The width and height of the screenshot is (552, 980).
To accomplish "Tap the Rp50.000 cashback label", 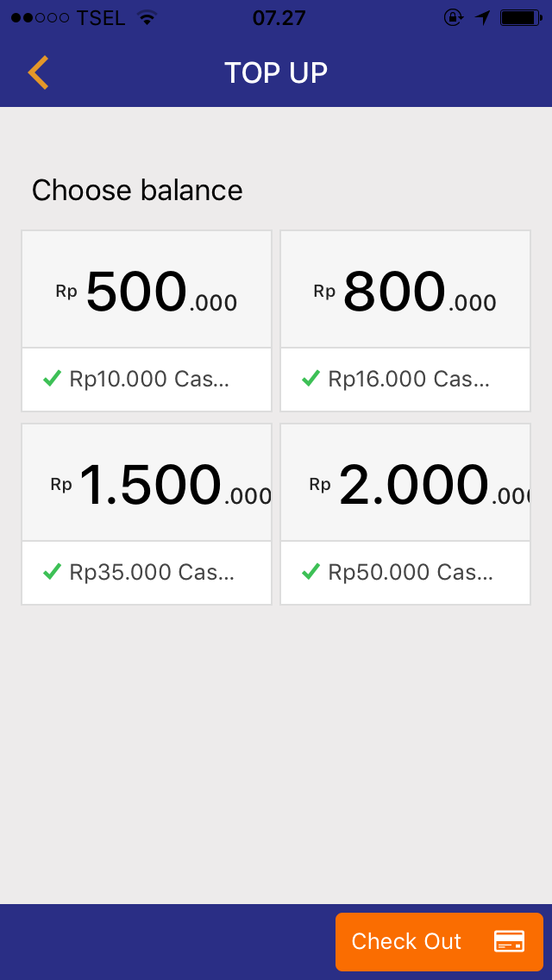I will (x=411, y=572).
